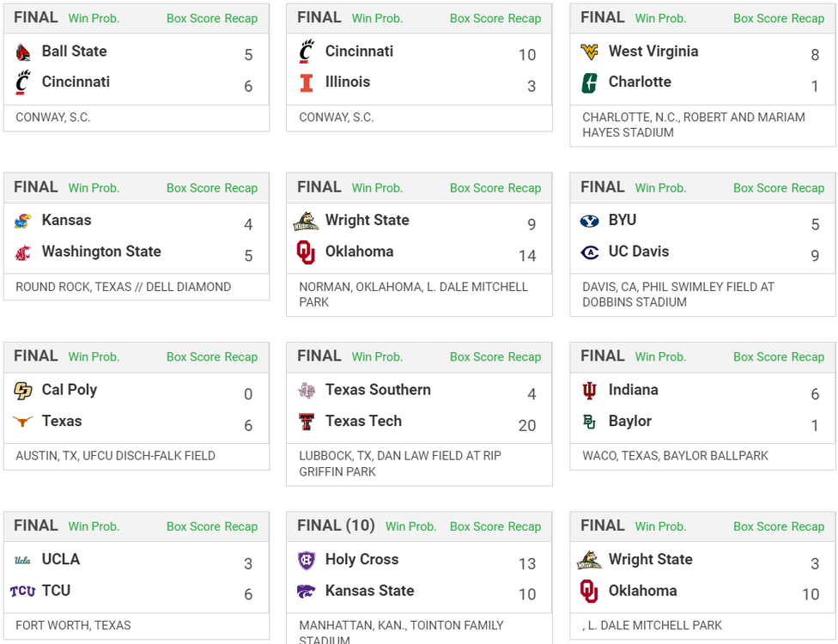Click the Texas longhorn logo
This screenshot has width=838, height=644.
23,422
